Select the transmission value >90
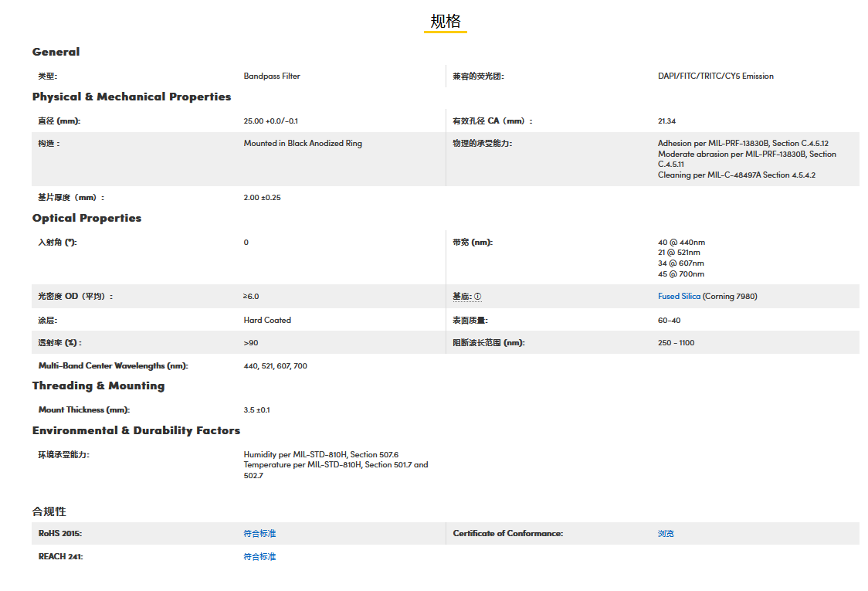Image resolution: width=868 pixels, height=591 pixels. (x=251, y=343)
